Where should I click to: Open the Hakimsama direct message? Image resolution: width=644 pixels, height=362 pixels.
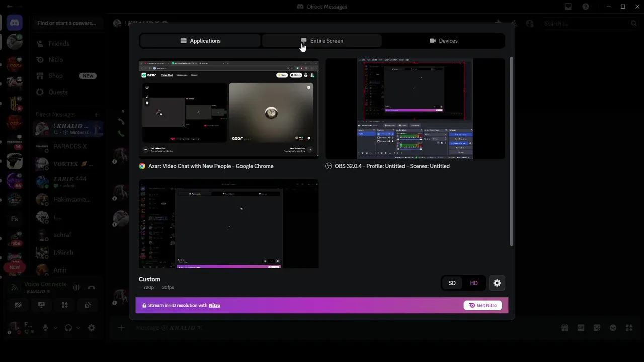coord(68,199)
